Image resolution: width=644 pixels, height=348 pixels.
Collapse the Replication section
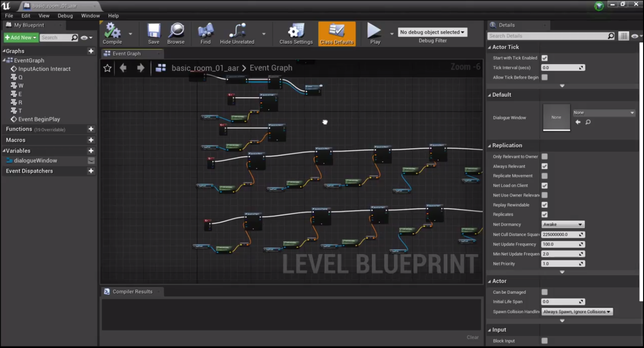[489, 145]
